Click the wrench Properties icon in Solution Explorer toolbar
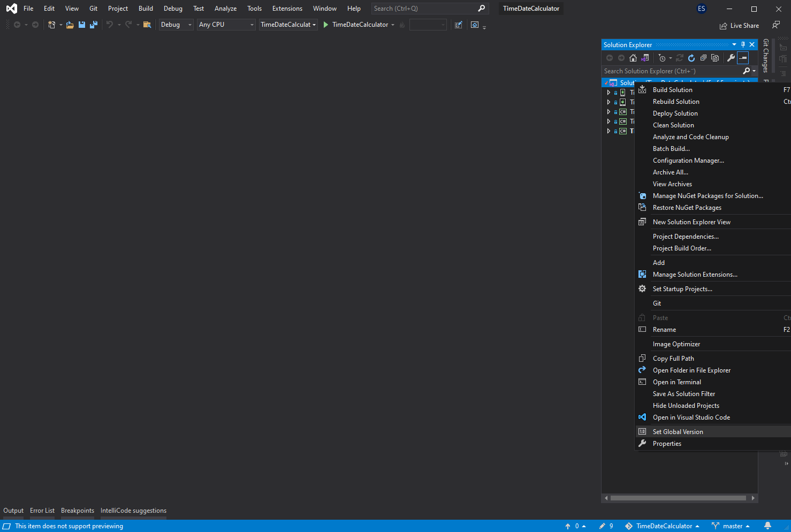This screenshot has width=791, height=532. point(731,58)
